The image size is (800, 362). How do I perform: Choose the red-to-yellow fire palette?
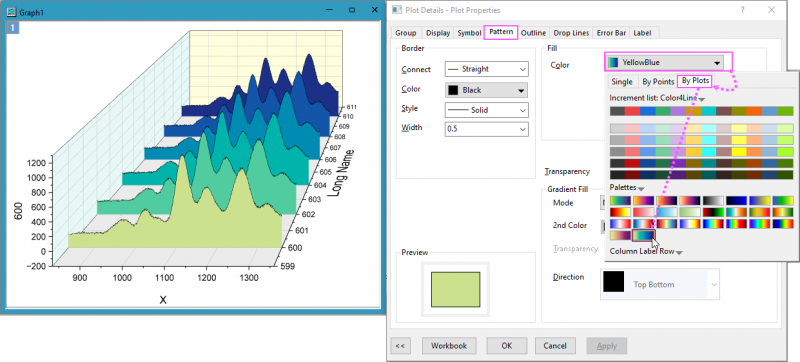[x=620, y=212]
